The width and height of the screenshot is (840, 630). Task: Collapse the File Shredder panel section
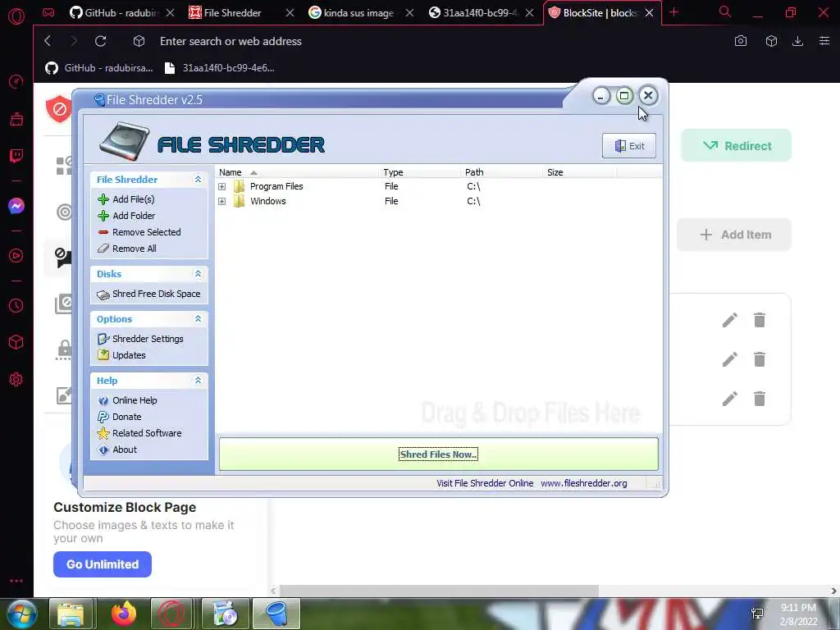[x=198, y=180]
